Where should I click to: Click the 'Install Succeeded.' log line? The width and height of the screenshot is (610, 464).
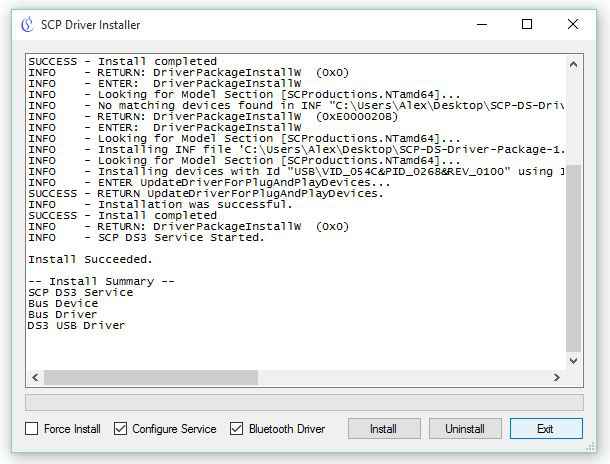click(x=90, y=259)
